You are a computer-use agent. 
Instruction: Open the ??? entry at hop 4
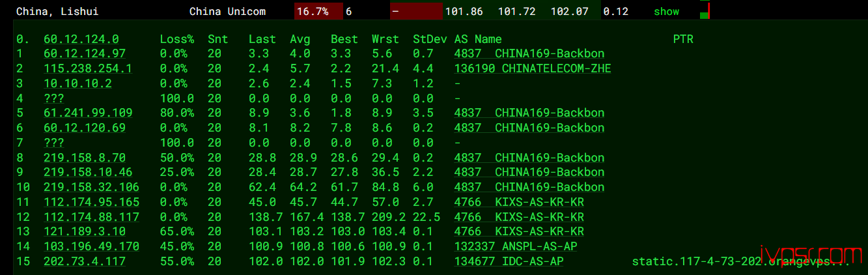coord(54,98)
